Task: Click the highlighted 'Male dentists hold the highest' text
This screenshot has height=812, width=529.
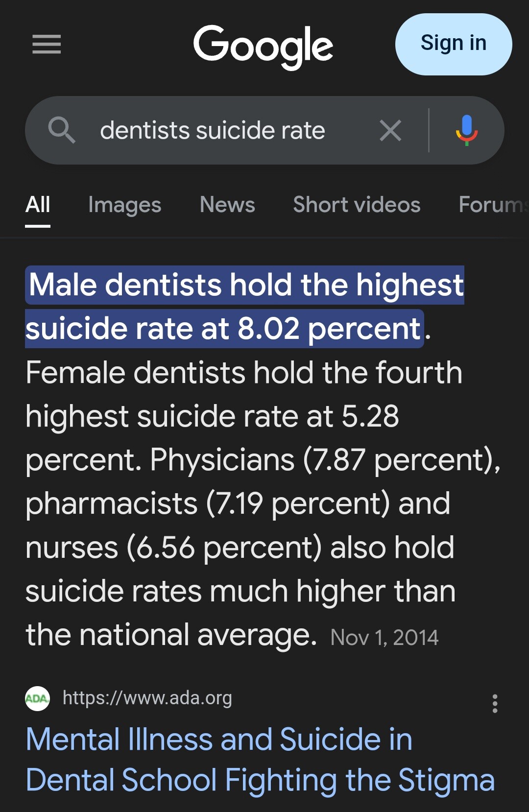Action: pyautogui.click(x=245, y=285)
